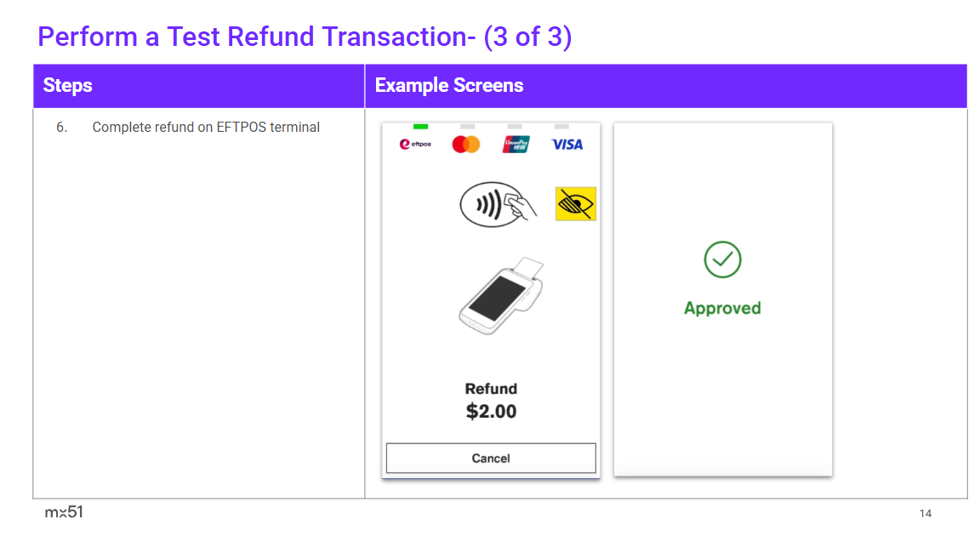Select the yellow crossed-out eye accessibility icon
Screen dimensions: 980x541
point(575,204)
